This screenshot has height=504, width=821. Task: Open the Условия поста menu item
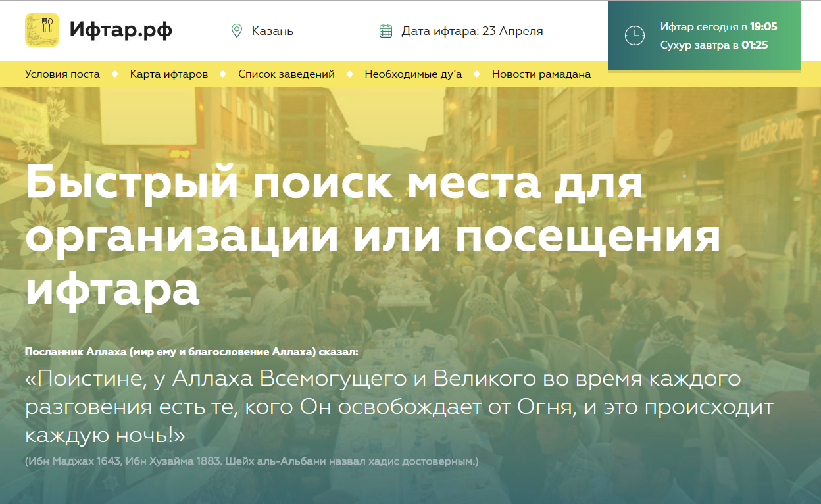pyautogui.click(x=62, y=74)
